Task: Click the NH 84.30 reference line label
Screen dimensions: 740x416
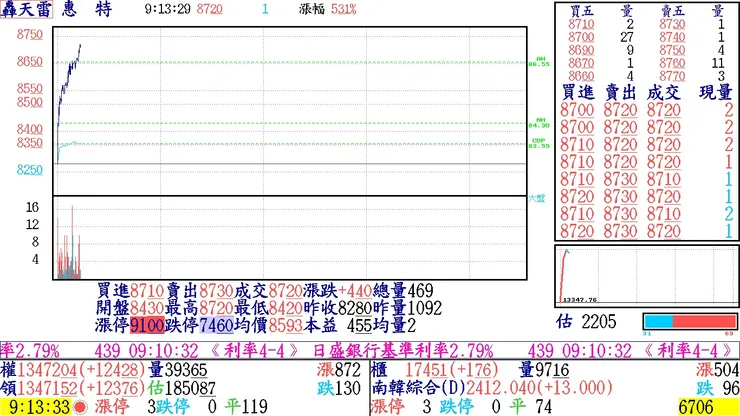Action: (539, 123)
